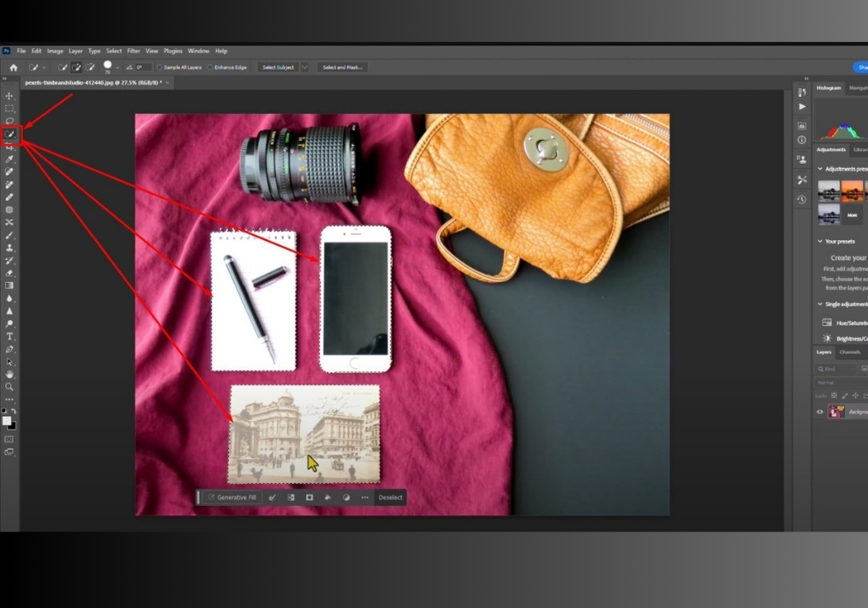Click the Create Mask icon in taskbar
The height and width of the screenshot is (608, 868).
[309, 497]
